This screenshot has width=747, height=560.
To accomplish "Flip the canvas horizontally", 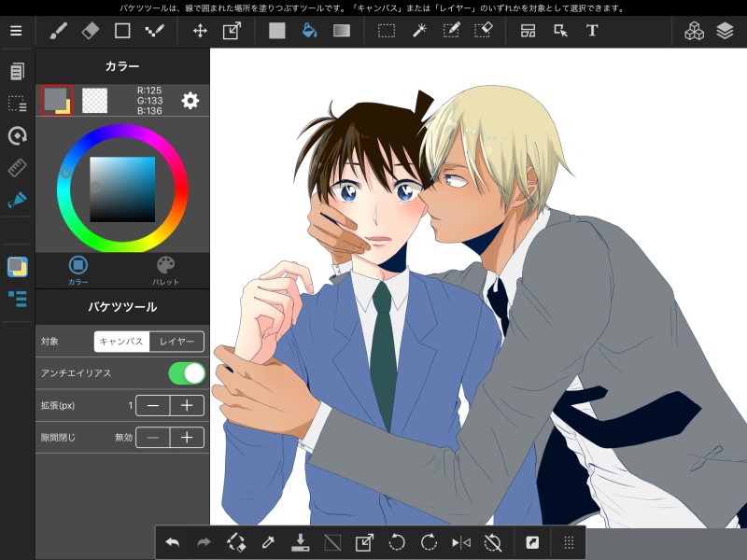I will click(x=460, y=542).
